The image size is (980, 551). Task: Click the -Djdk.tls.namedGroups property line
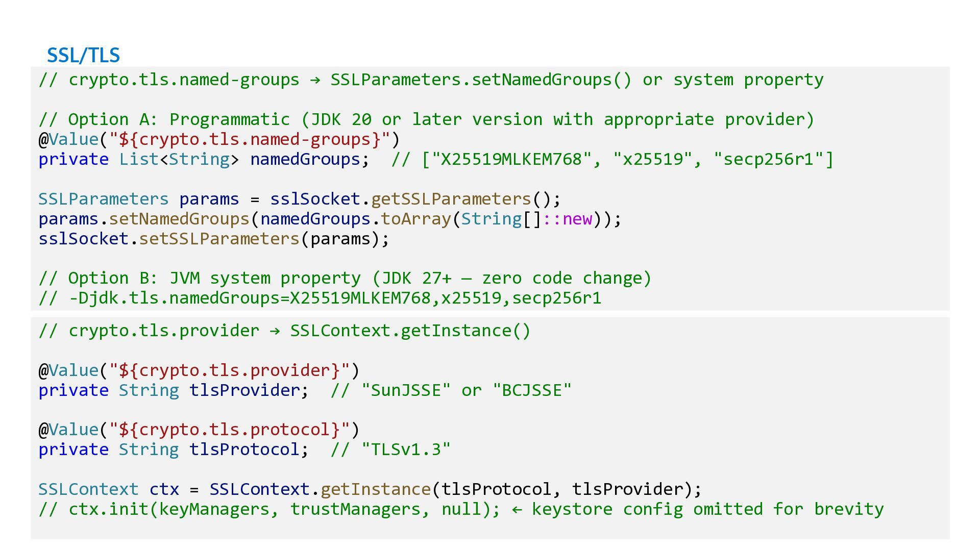click(x=320, y=298)
